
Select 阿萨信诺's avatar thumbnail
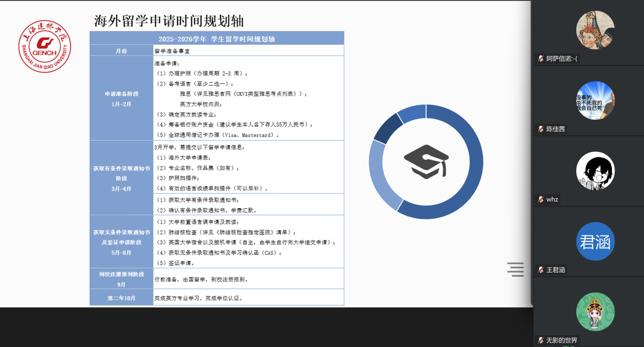point(595,30)
